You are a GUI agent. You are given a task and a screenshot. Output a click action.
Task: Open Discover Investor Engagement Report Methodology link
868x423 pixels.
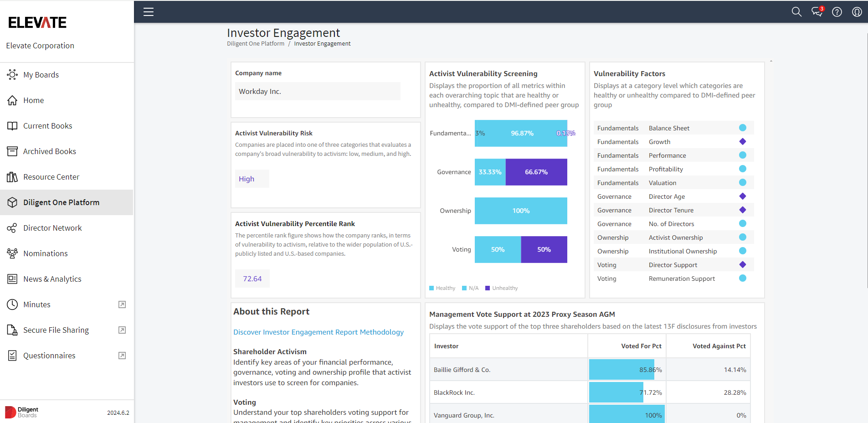click(x=318, y=332)
